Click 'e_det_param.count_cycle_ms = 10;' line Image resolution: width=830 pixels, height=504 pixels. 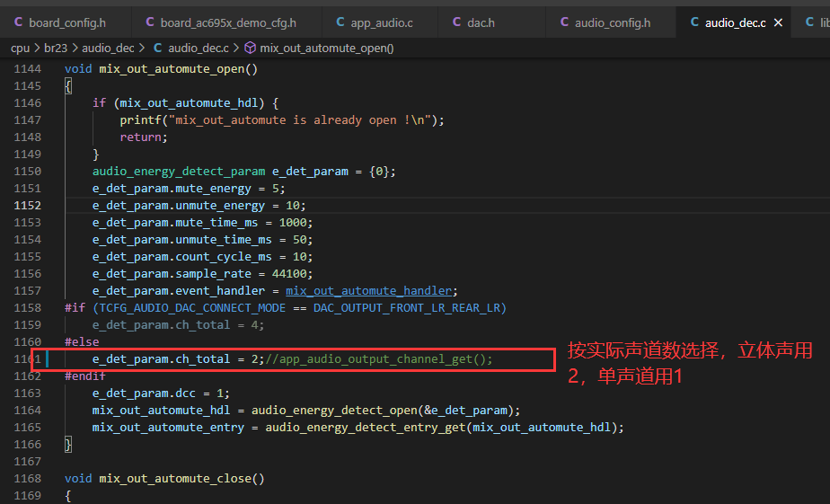coord(202,257)
